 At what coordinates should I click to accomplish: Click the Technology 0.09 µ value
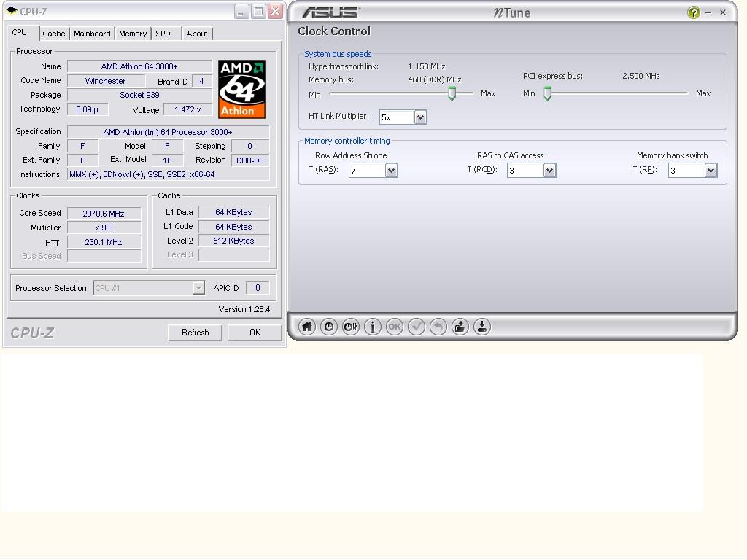click(88, 109)
